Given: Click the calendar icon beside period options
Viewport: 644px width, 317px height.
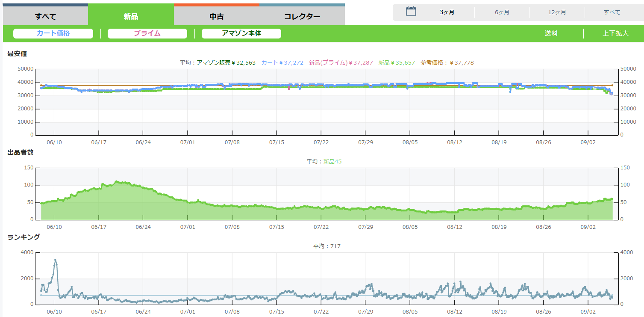Looking at the screenshot, I should click(411, 12).
